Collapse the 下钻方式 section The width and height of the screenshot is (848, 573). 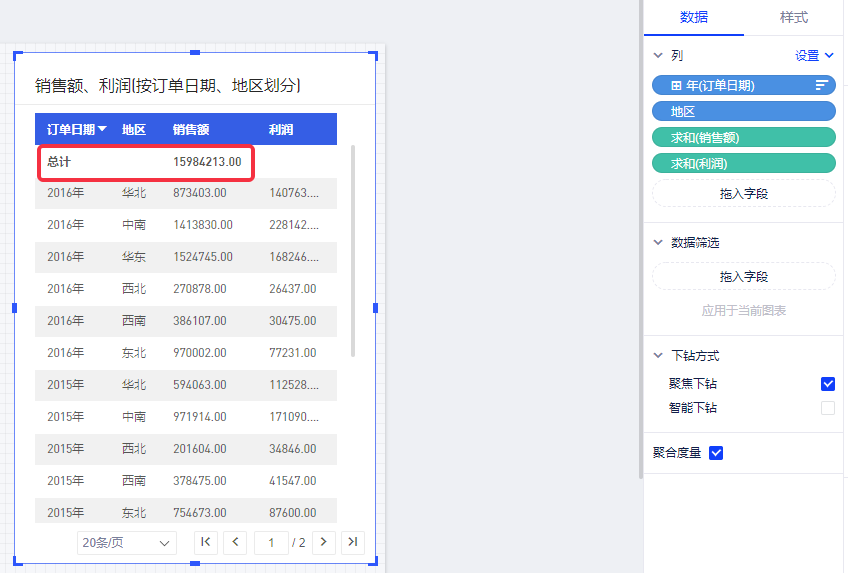(x=658, y=356)
